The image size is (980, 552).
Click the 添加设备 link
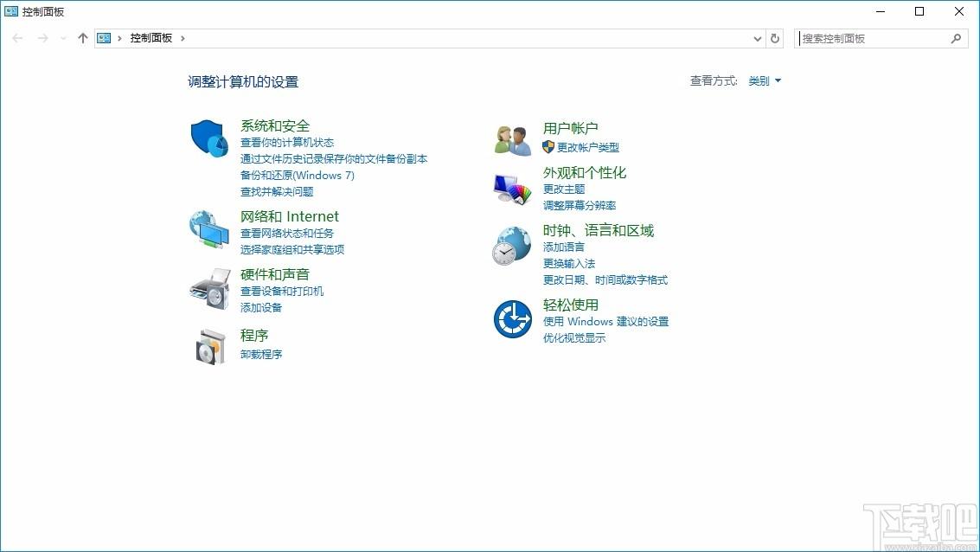[261, 307]
